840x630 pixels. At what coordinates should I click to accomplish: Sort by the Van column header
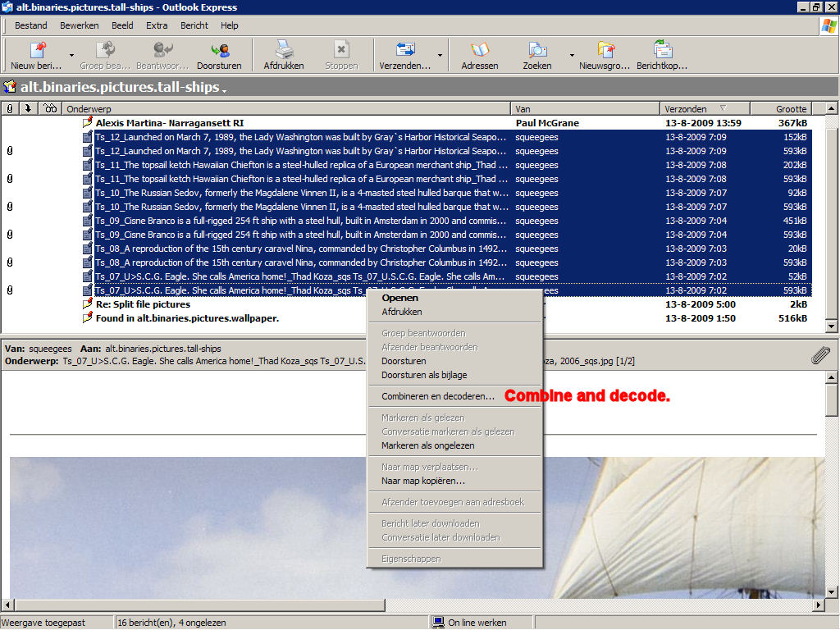[x=586, y=109]
